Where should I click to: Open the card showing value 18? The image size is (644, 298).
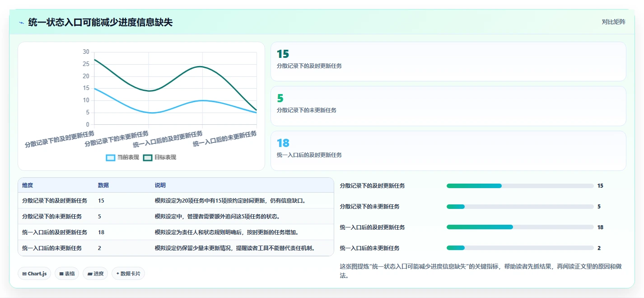448,151
